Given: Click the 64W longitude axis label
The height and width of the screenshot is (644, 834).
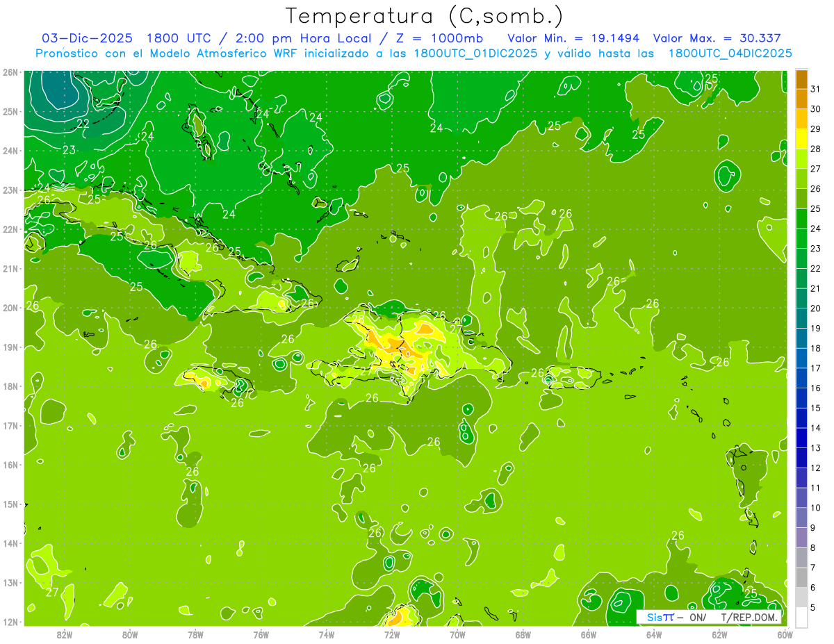Looking at the screenshot, I should 654,634.
